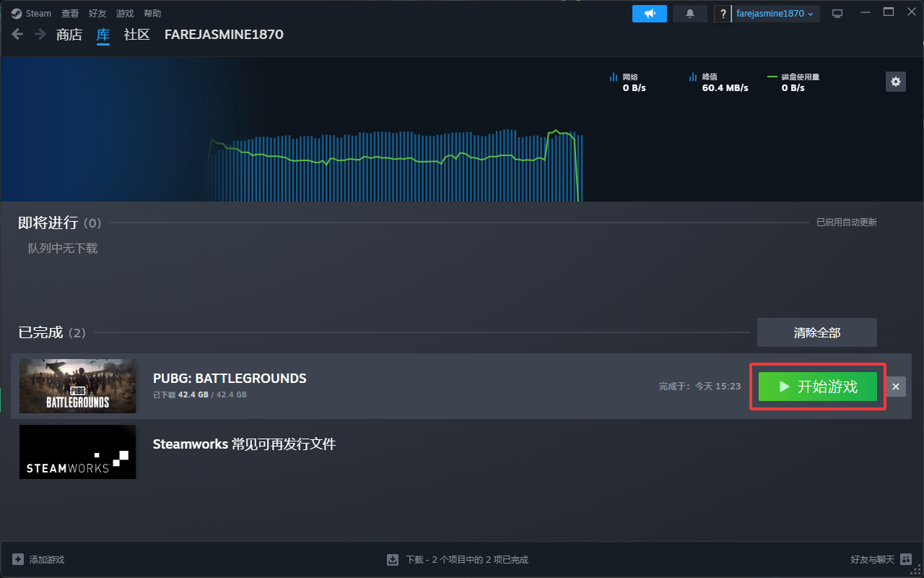Go to the 商店 store tab
The width and height of the screenshot is (924, 578).
pos(69,35)
